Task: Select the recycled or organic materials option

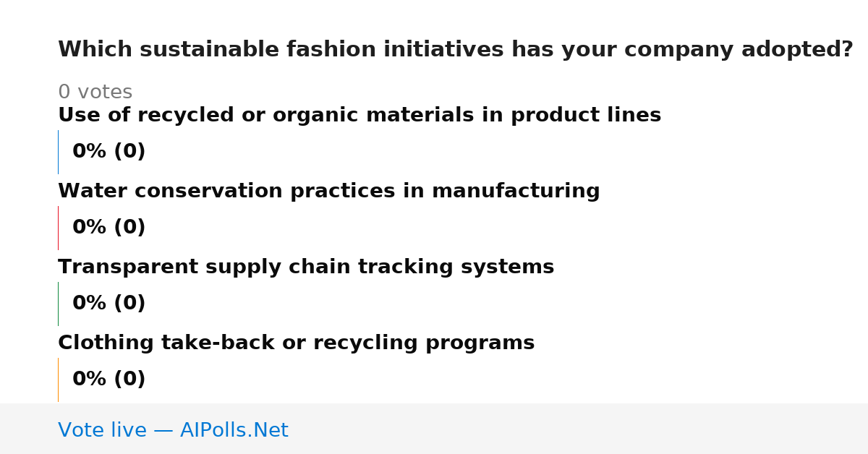Action: click(359, 115)
